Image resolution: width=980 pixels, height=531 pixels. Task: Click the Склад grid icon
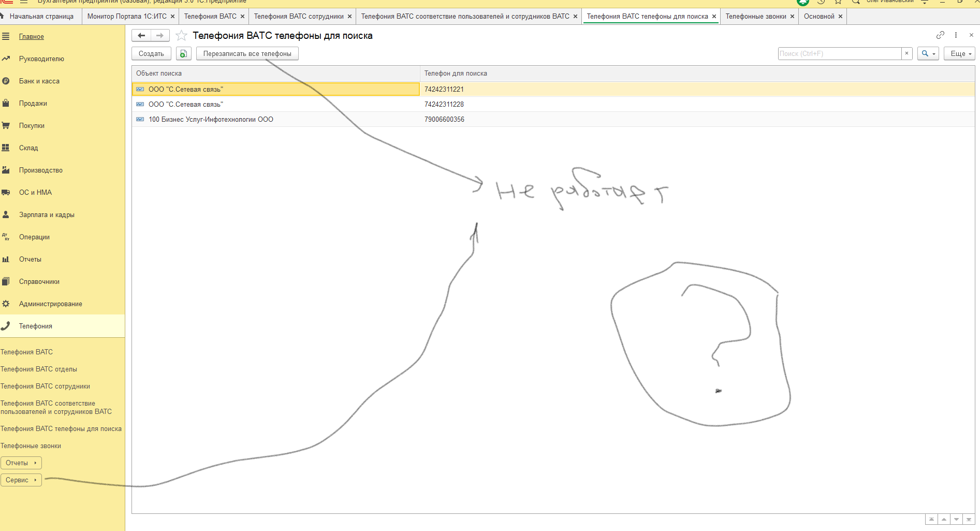click(6, 148)
